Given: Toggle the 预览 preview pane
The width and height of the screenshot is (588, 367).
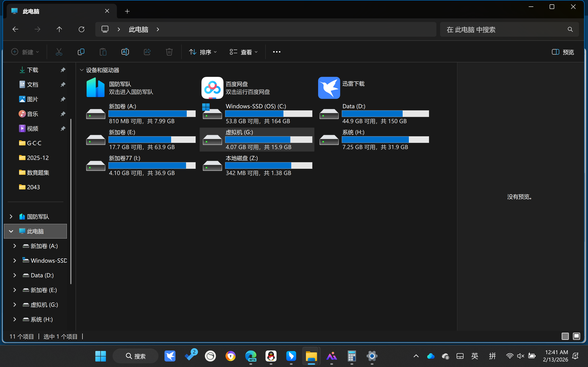Looking at the screenshot, I should 563,52.
